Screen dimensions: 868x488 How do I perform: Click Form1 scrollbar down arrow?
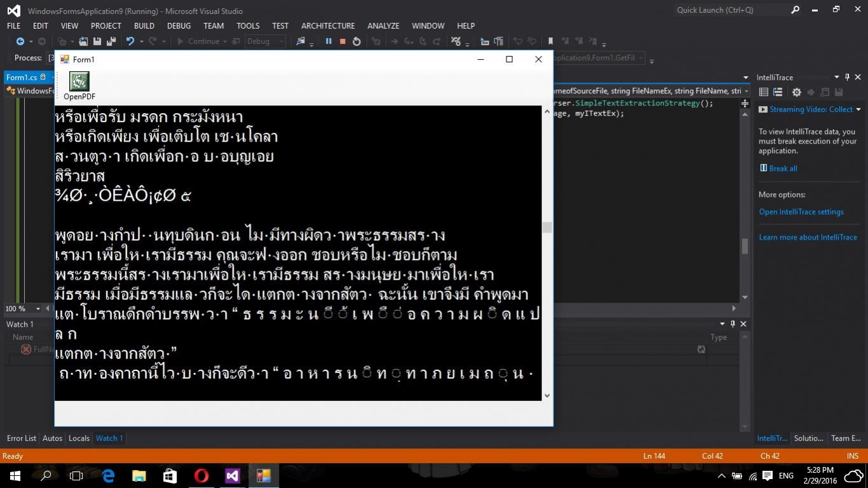point(546,395)
